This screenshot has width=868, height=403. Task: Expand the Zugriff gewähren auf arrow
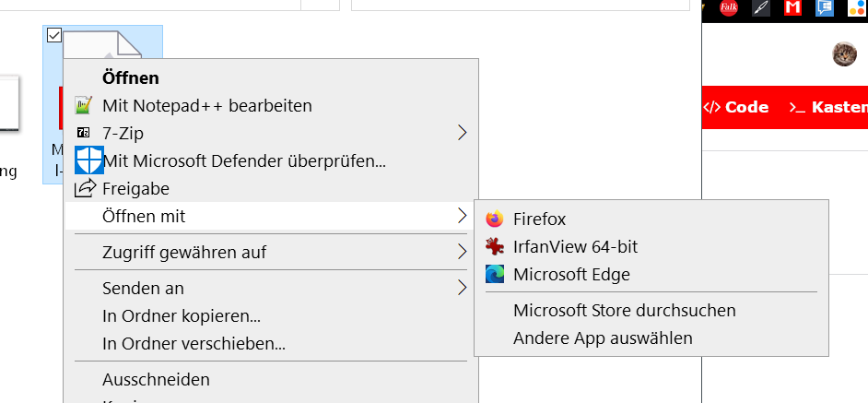(463, 252)
